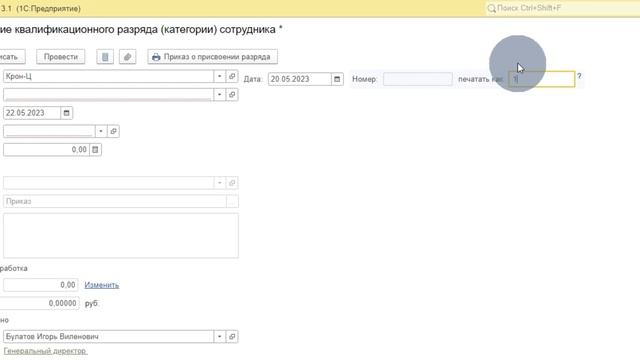Open the Крон-Ц organization record
Viewport: 640px width, 360px height.
click(x=232, y=76)
